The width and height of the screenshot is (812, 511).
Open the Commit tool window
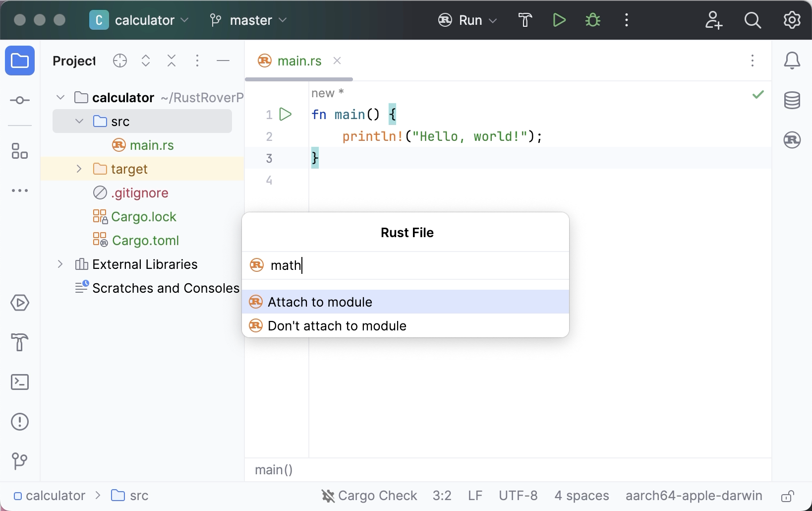[20, 100]
